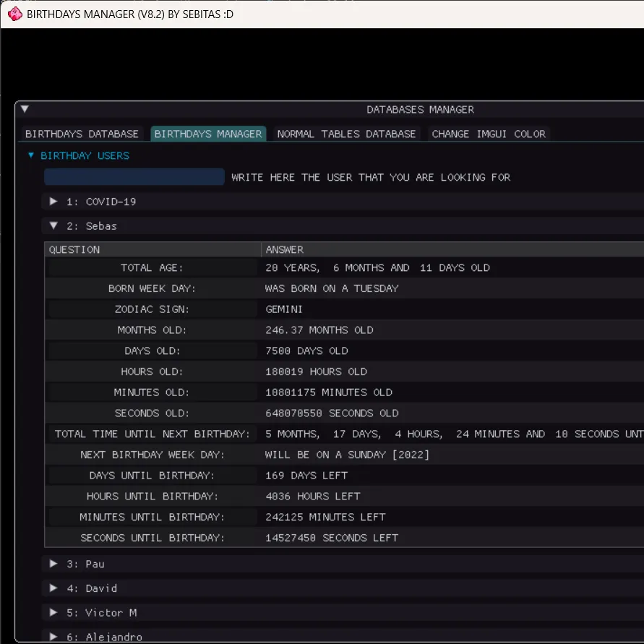
Task: Collapse the 2: Sebas user entry
Action: (x=53, y=226)
